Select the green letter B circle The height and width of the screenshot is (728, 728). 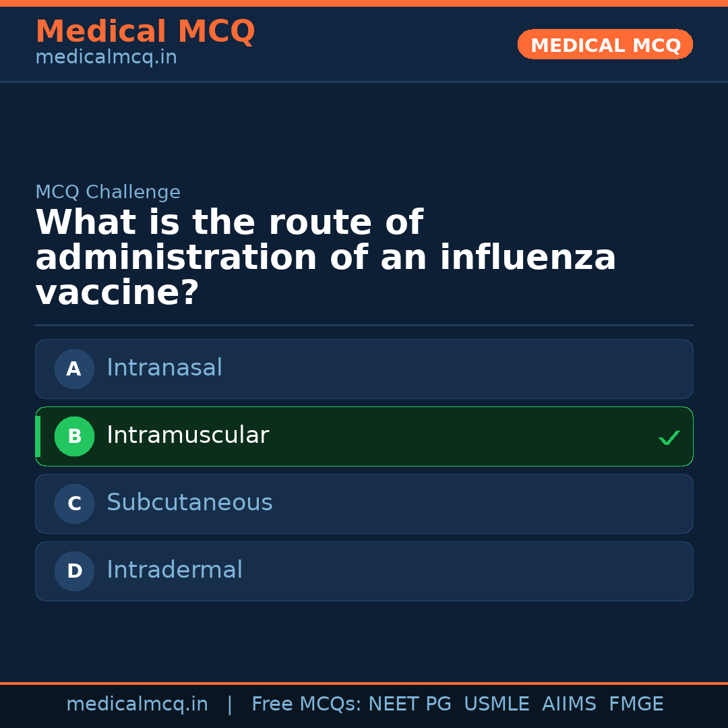point(74,437)
